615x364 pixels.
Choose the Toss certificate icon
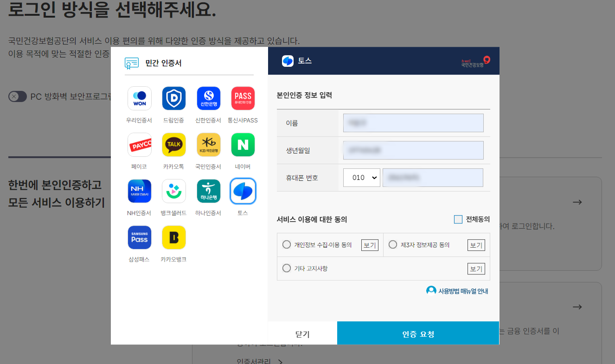243,191
